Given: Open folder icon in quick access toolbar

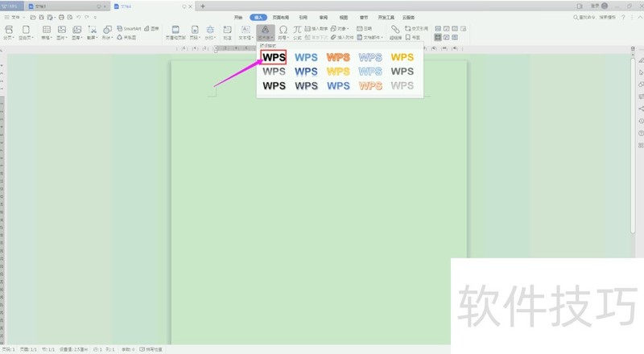Looking at the screenshot, I should point(33,17).
